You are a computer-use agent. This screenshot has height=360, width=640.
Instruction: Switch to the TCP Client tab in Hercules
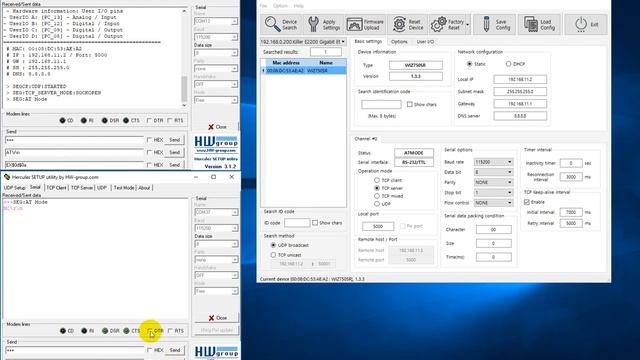56,188
